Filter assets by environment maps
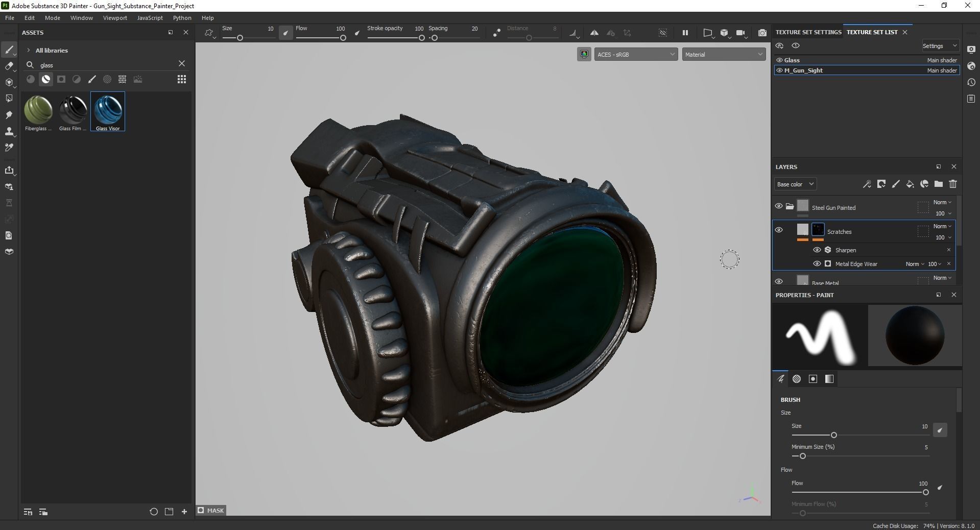The height and width of the screenshot is (530, 980). tap(138, 79)
